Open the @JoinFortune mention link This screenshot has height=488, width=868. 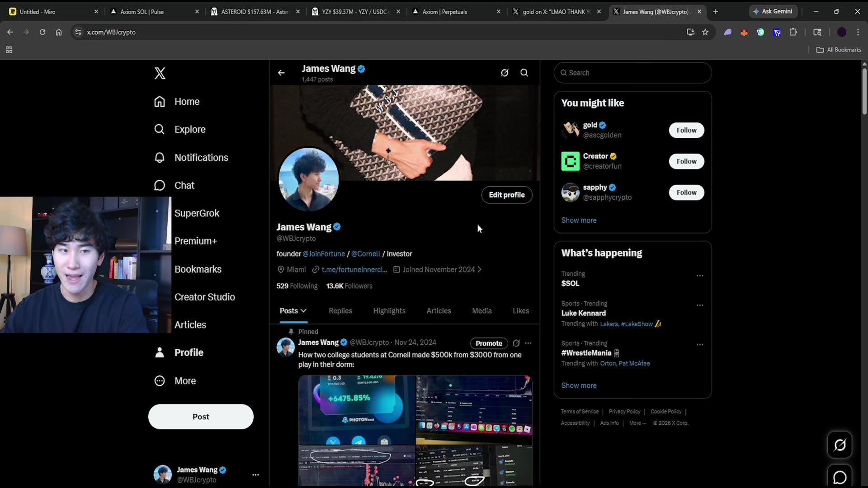tap(324, 254)
